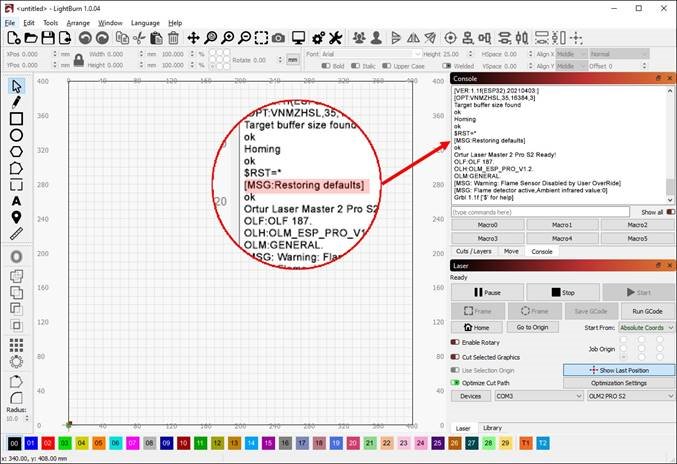
Task: Click the Home button
Action: [x=477, y=327]
